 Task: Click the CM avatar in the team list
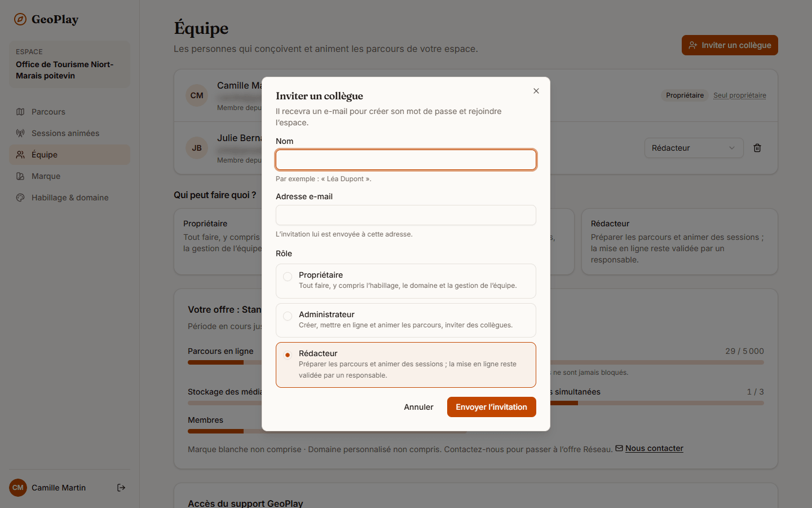pyautogui.click(x=197, y=95)
